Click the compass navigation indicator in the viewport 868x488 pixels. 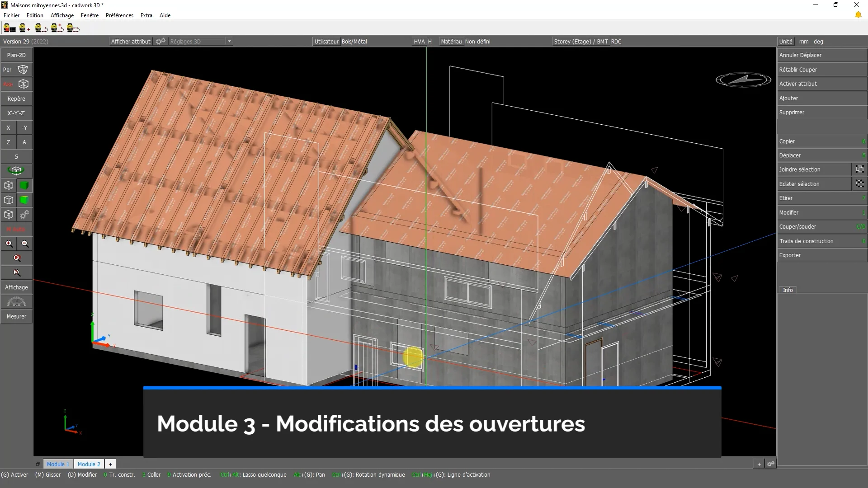(x=743, y=80)
